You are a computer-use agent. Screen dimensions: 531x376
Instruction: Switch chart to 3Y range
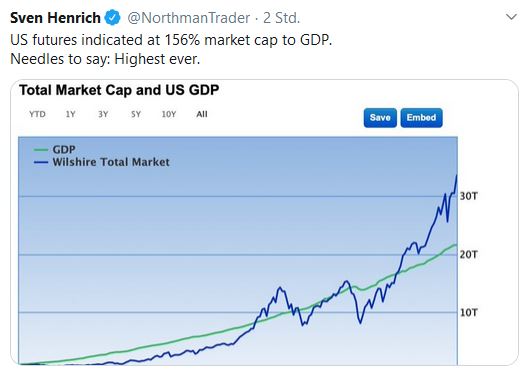coord(103,114)
